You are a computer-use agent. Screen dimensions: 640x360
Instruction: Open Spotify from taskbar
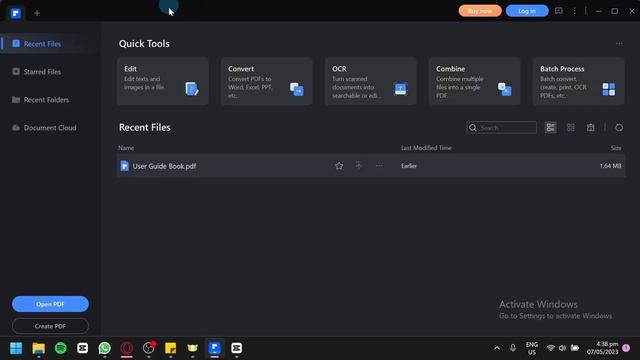pyautogui.click(x=60, y=348)
